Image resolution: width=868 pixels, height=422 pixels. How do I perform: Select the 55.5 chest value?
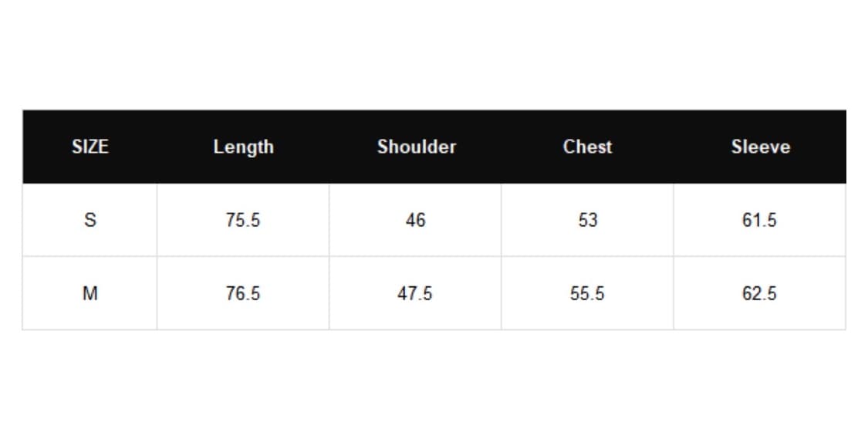tap(587, 294)
